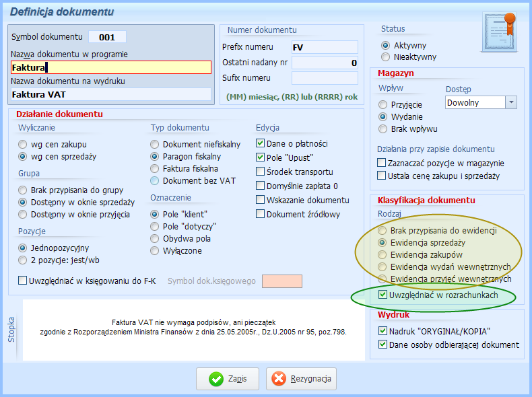This screenshot has width=532, height=397.
Task: Open the Dostęp dropdown arrow
Action: tap(511, 102)
